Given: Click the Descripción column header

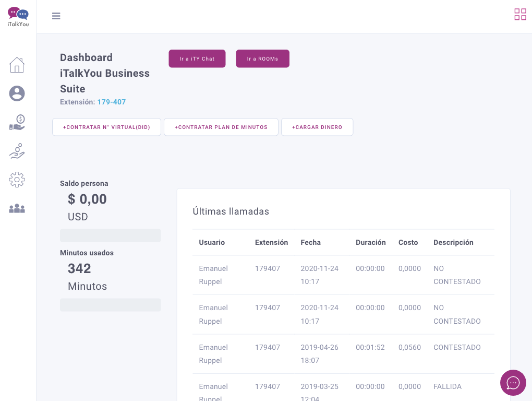Looking at the screenshot, I should [x=454, y=242].
